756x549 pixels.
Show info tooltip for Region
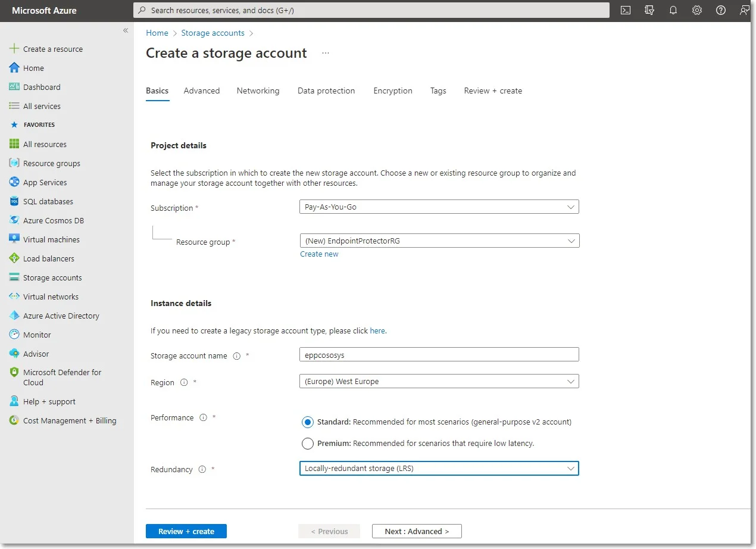tap(184, 382)
